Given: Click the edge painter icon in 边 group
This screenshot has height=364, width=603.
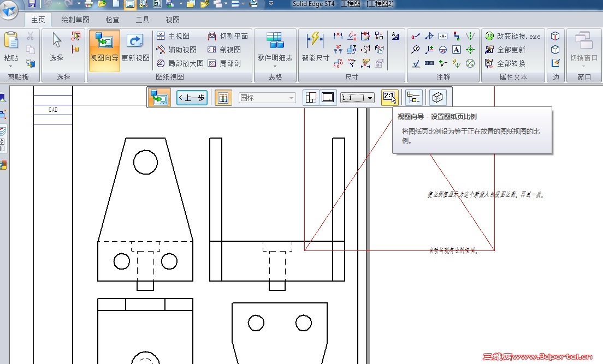Looking at the screenshot, I should [555, 63].
